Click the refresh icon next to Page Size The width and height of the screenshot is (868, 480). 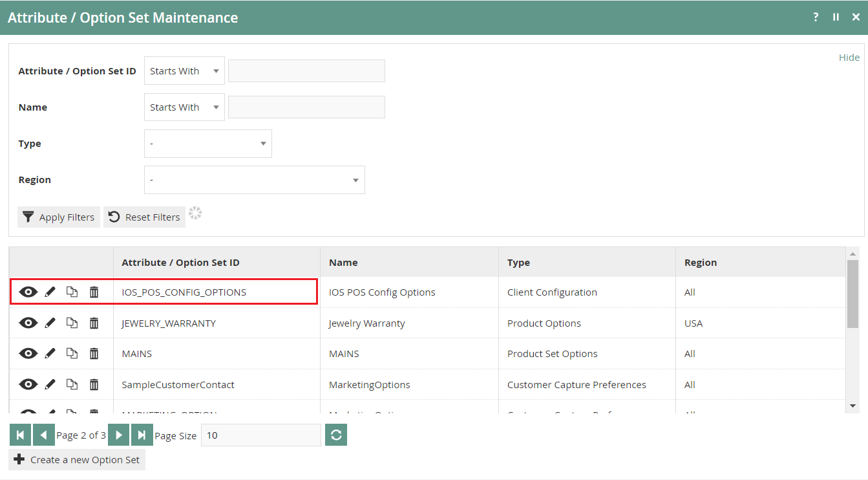tap(335, 435)
